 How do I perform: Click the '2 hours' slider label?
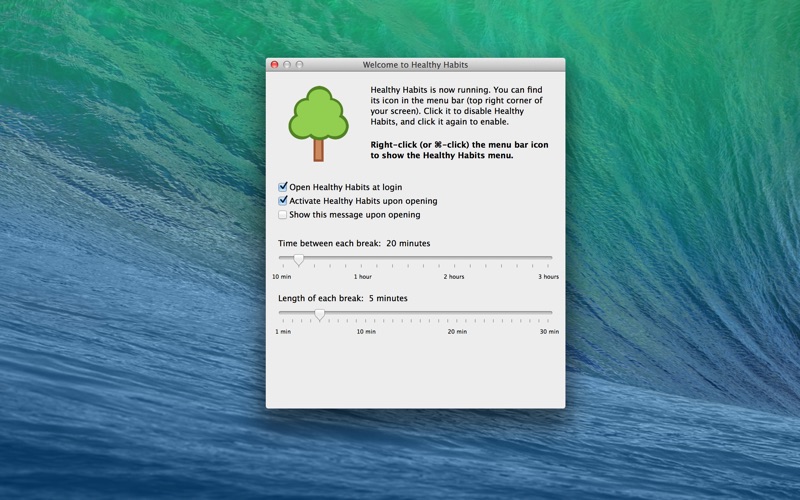pyautogui.click(x=454, y=277)
